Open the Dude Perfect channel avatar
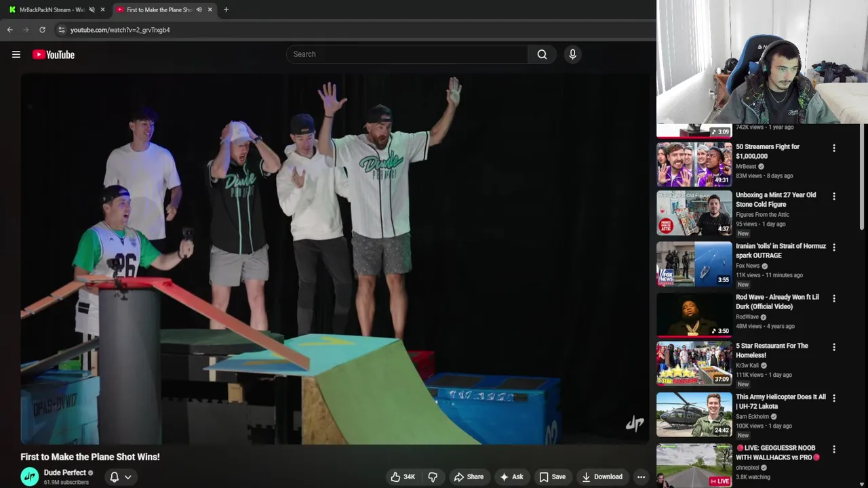 coord(30,477)
